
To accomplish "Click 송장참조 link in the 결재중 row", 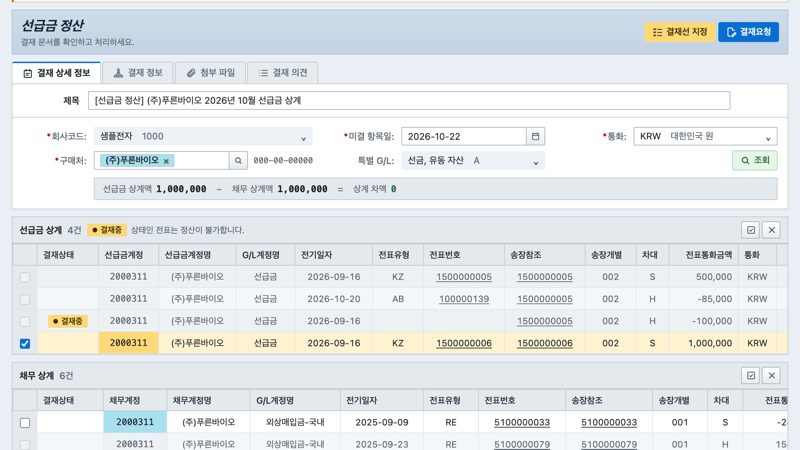I will (544, 321).
